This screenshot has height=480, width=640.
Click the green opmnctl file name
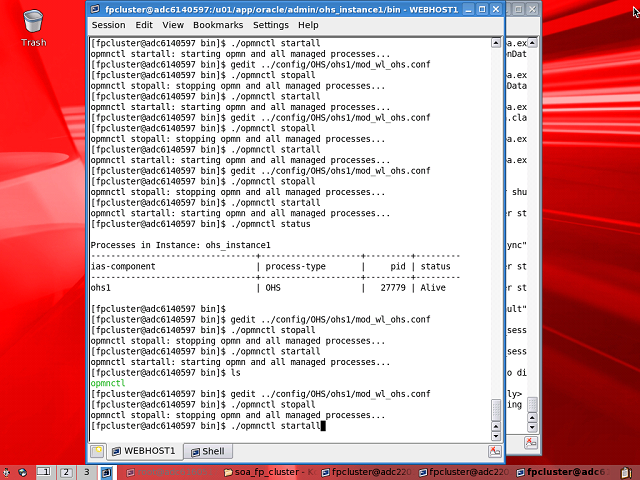[108, 383]
